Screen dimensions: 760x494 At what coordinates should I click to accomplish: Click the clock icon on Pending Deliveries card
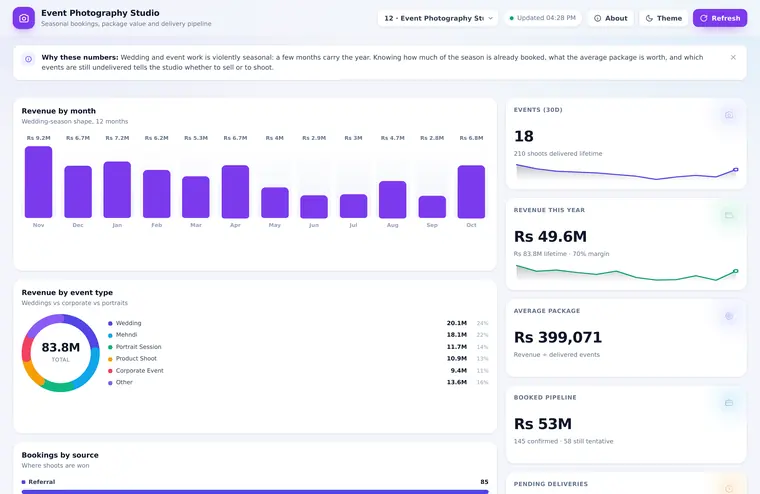pos(728,489)
